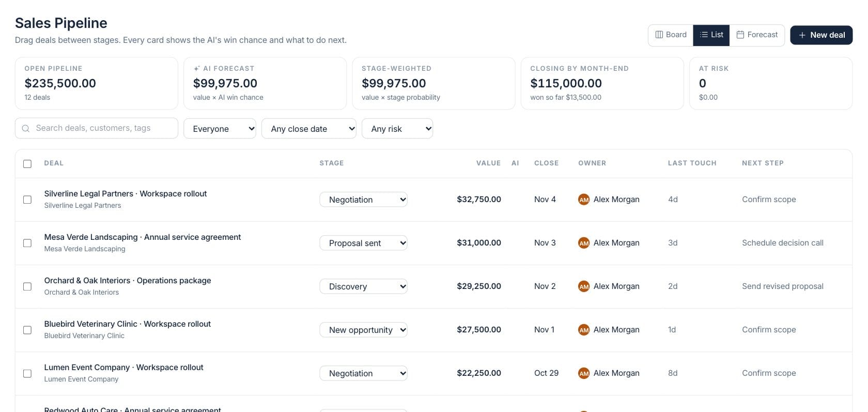
Task: Tick the select-all deals checkbox
Action: pyautogui.click(x=27, y=164)
